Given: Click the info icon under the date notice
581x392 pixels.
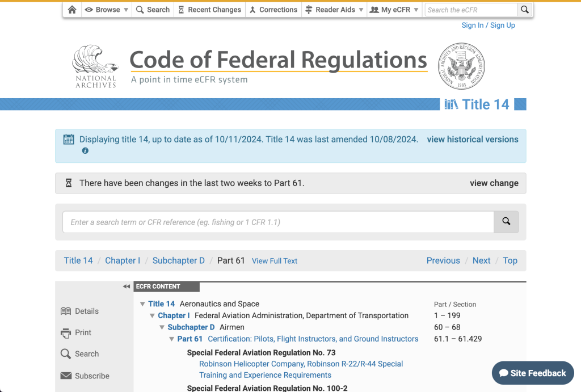Looking at the screenshot, I should click(x=85, y=151).
